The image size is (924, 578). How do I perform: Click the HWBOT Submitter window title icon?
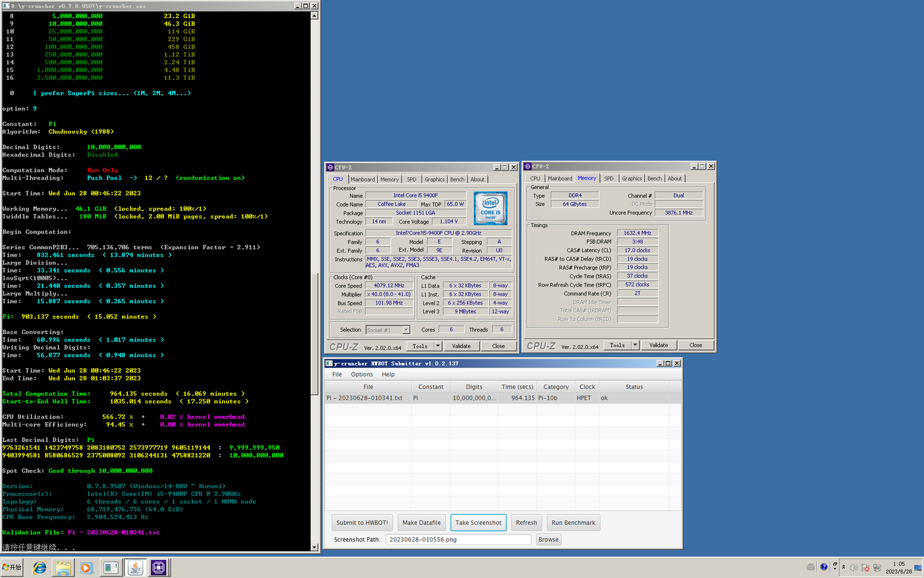(329, 363)
